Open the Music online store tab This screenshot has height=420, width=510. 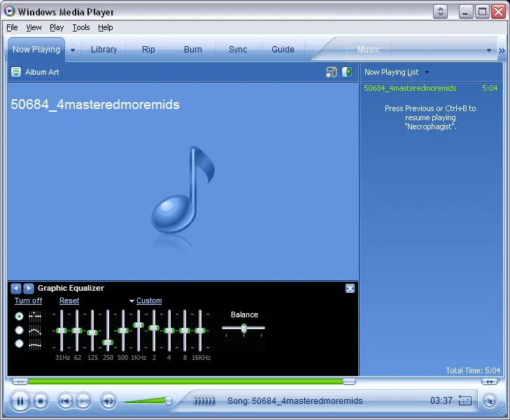click(x=369, y=50)
